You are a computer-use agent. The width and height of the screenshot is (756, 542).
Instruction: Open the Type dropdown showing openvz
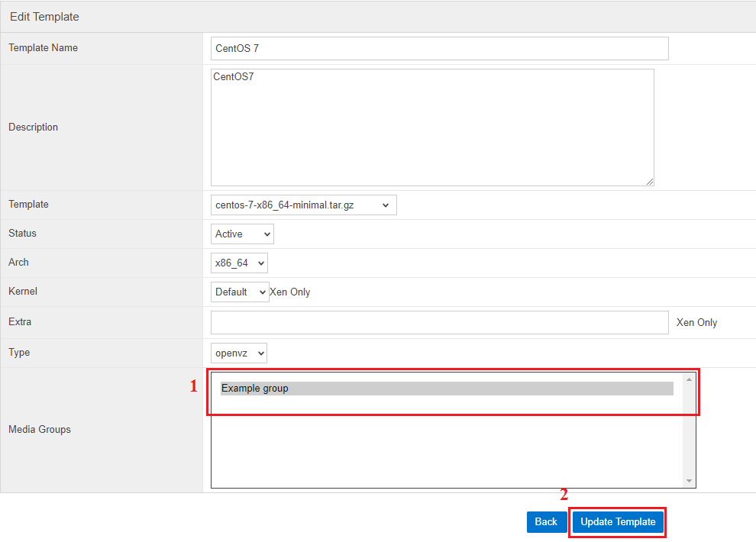239,353
